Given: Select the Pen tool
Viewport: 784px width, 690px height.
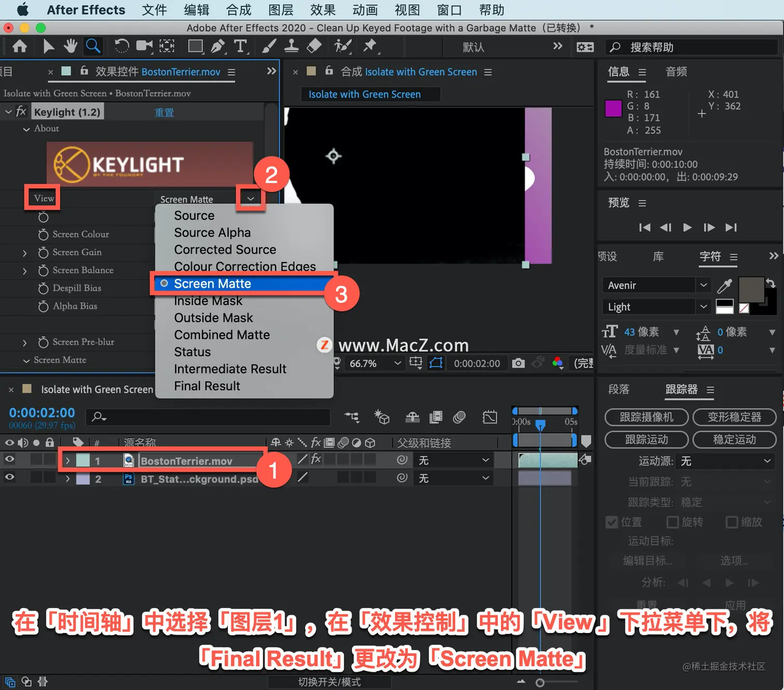Looking at the screenshot, I should point(218,47).
